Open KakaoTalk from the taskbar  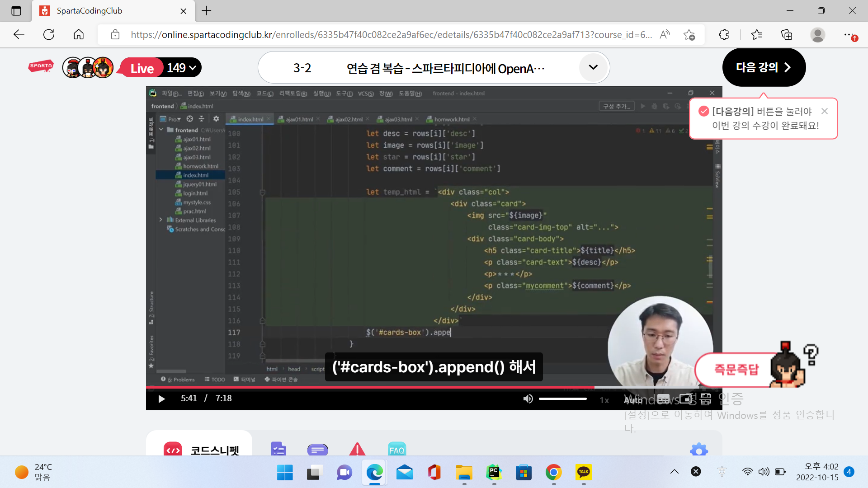tap(584, 473)
